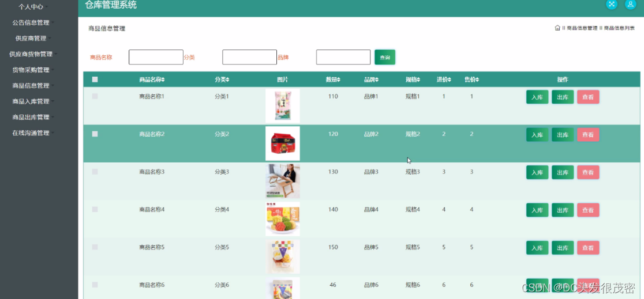Focus the 分类 search input field
Screen dimensions: 644x299
click(x=250, y=58)
